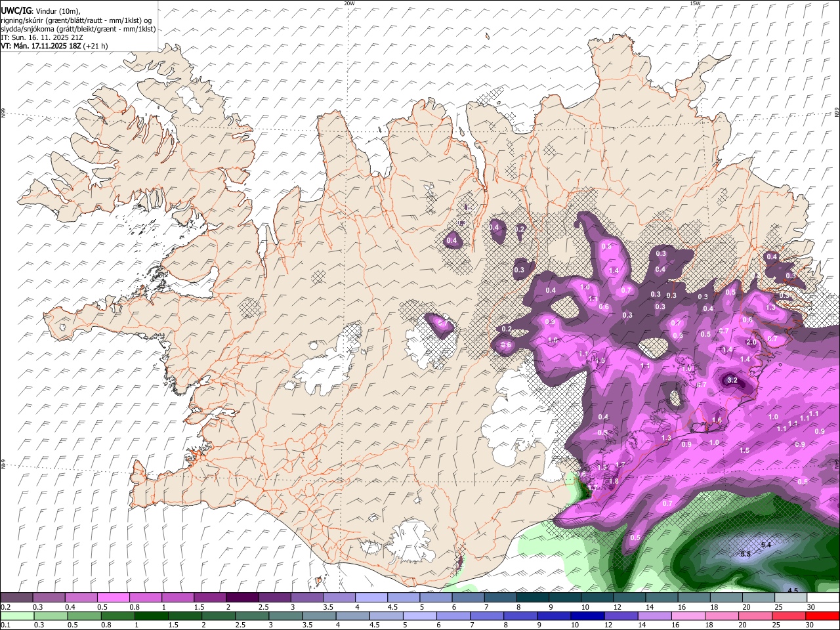Screen dimensions: 840x630
Task: Click the 15W meridian label
Action: (x=695, y=3)
